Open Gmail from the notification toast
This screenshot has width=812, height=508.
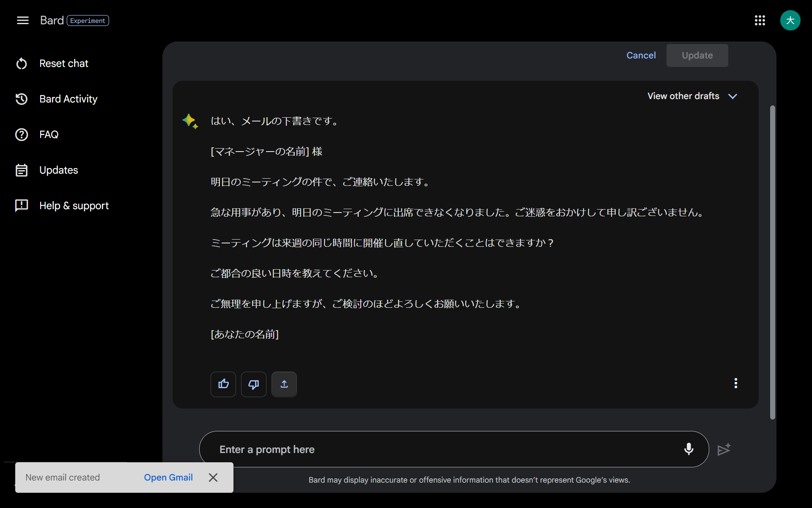pyautogui.click(x=168, y=477)
